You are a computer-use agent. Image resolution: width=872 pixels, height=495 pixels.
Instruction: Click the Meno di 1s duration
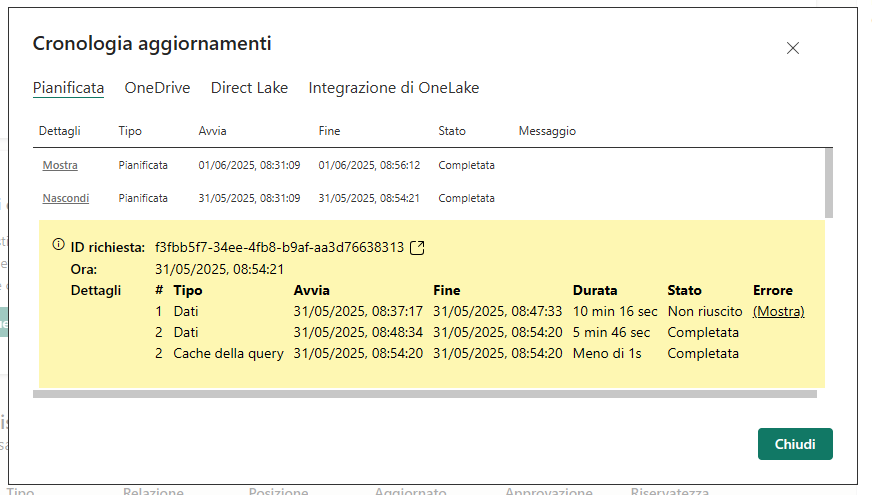point(607,354)
